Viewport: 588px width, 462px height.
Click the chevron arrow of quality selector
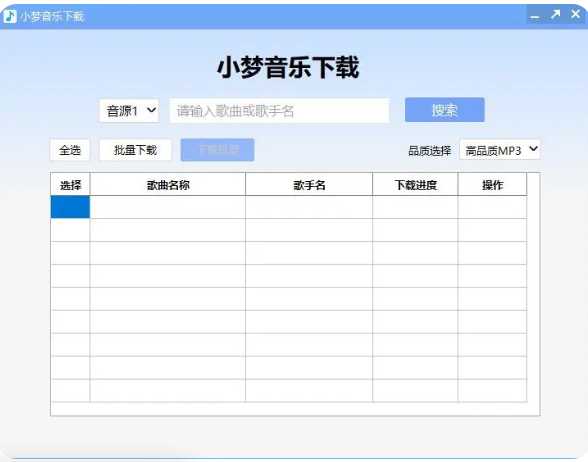(533, 149)
